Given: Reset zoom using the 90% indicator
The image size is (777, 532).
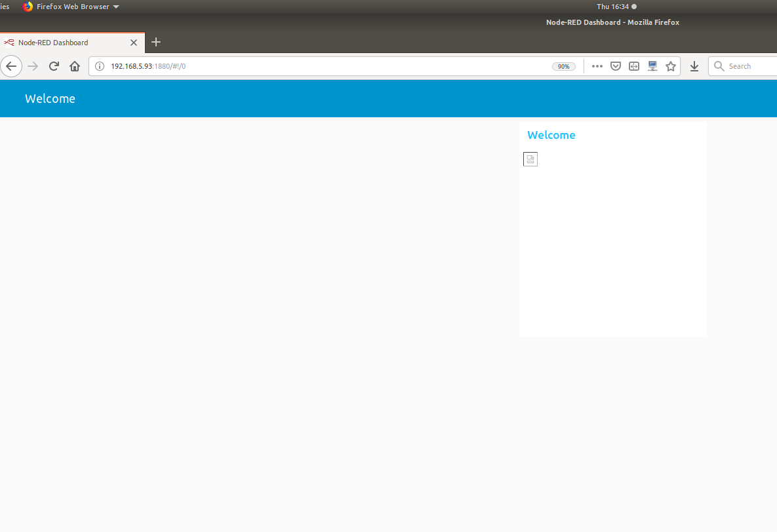Looking at the screenshot, I should click(x=563, y=66).
